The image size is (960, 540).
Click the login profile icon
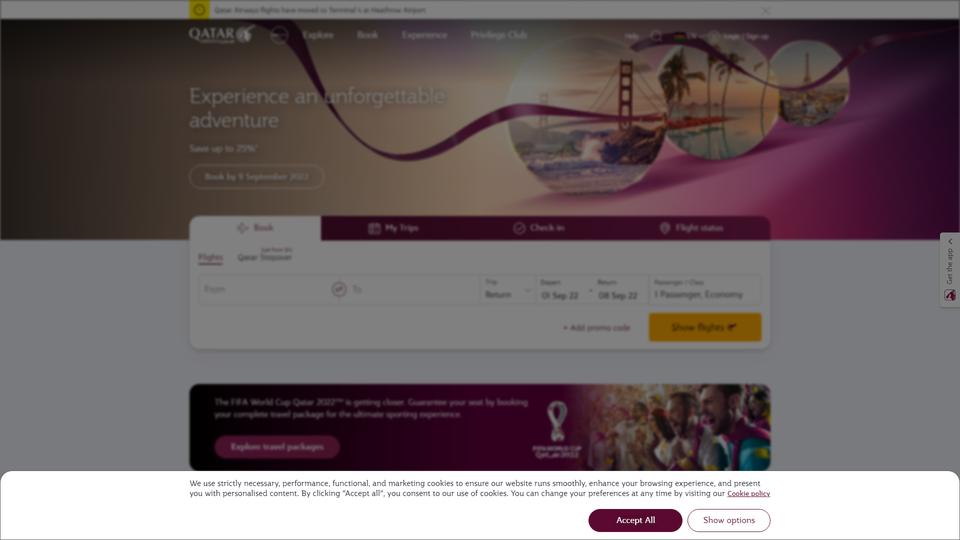(x=714, y=36)
